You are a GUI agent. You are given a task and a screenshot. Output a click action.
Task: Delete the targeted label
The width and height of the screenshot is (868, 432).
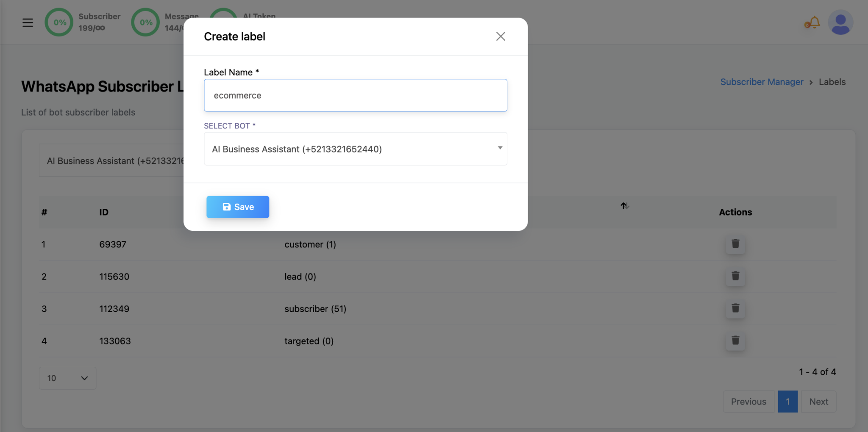point(735,341)
